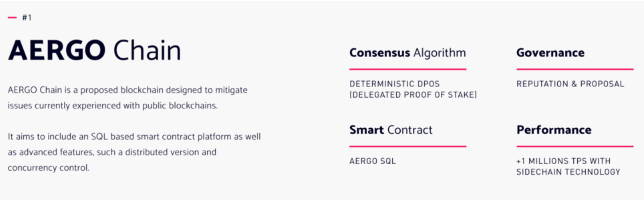Screen dimensions: 644x200
Task: Click the AERGO Chain heading
Action: (94, 50)
